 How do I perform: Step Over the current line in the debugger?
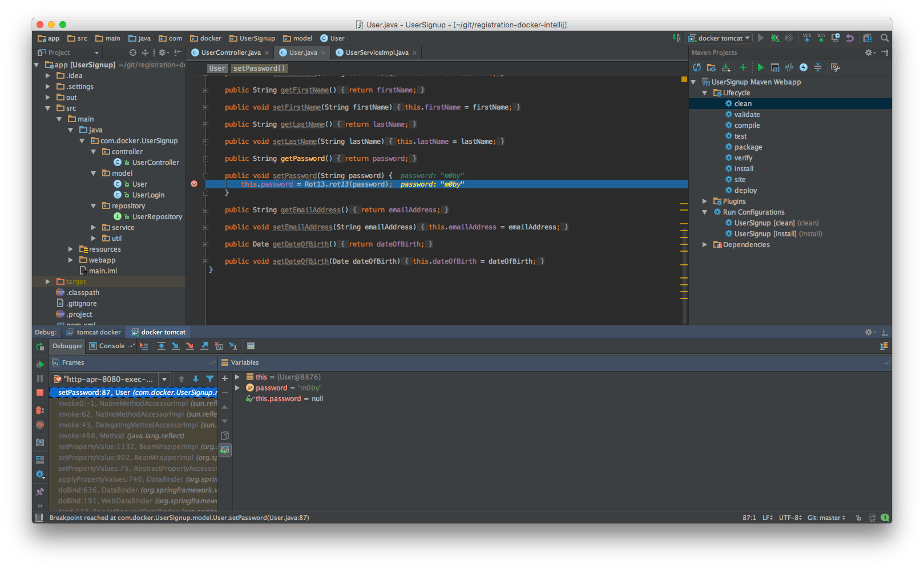162,346
